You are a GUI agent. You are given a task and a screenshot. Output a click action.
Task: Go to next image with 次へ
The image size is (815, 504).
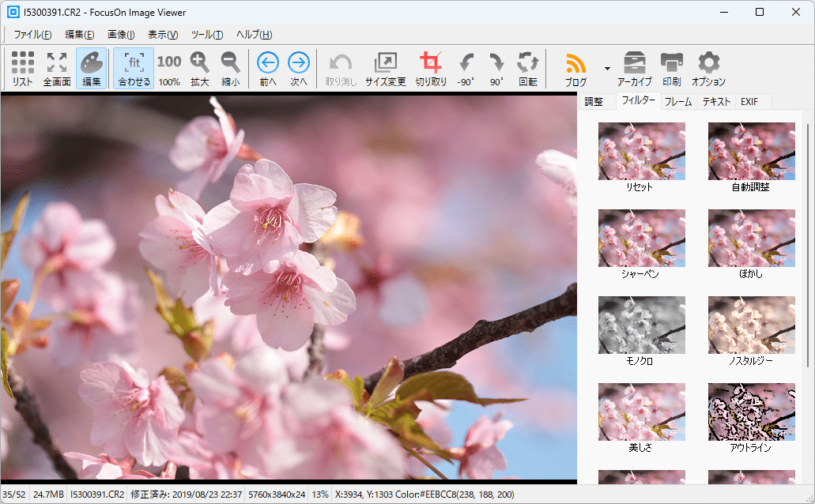[298, 69]
